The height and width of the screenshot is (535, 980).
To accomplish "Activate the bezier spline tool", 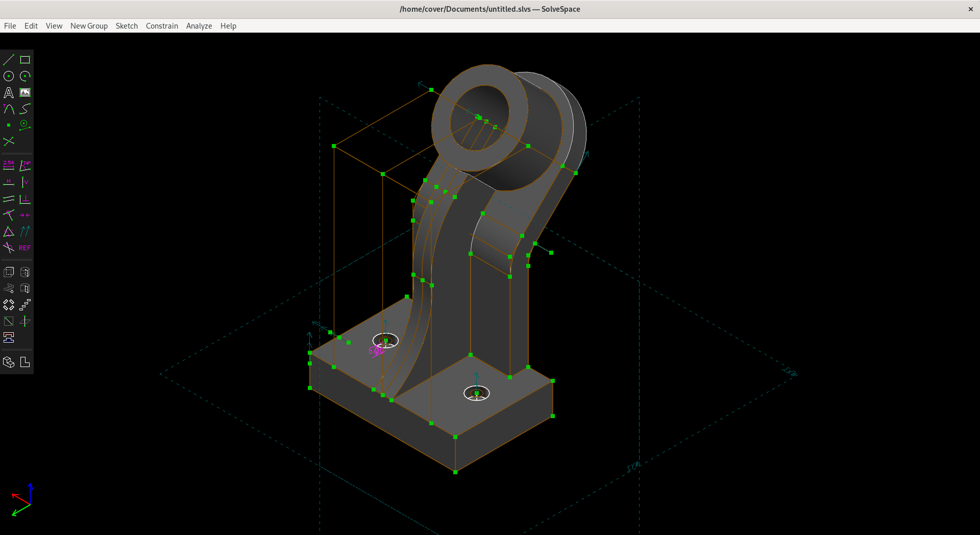I will click(25, 109).
